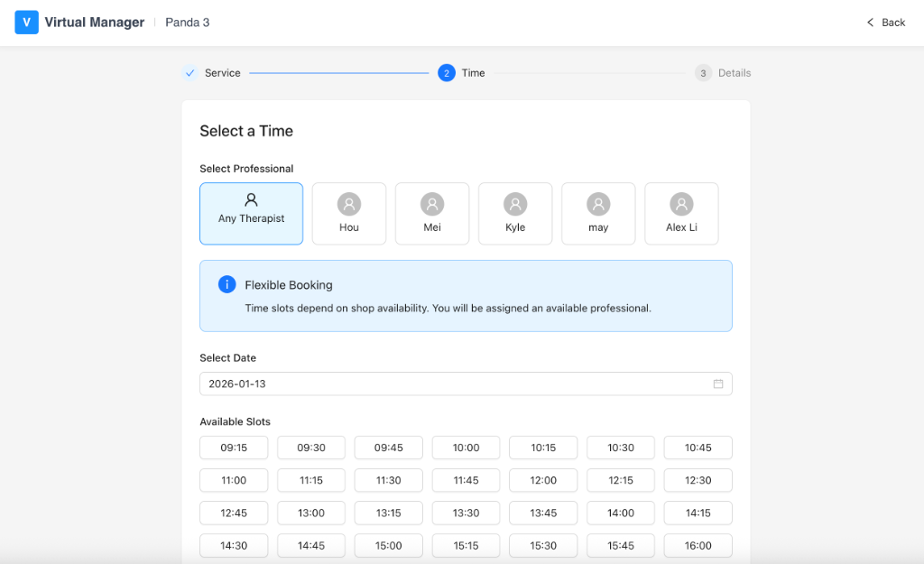Image resolution: width=924 pixels, height=564 pixels.
Task: Book the 14:15 slot
Action: click(698, 513)
